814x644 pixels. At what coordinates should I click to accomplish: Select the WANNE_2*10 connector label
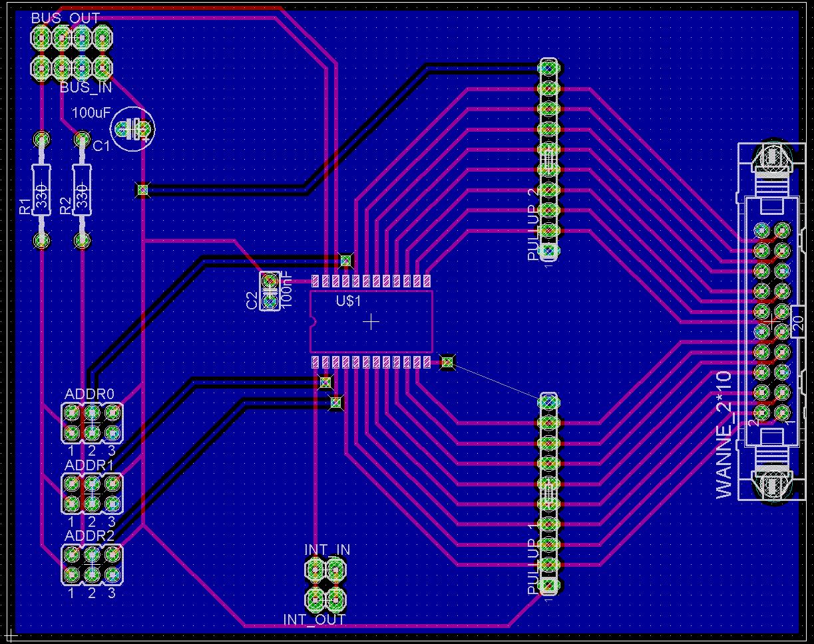click(x=725, y=435)
